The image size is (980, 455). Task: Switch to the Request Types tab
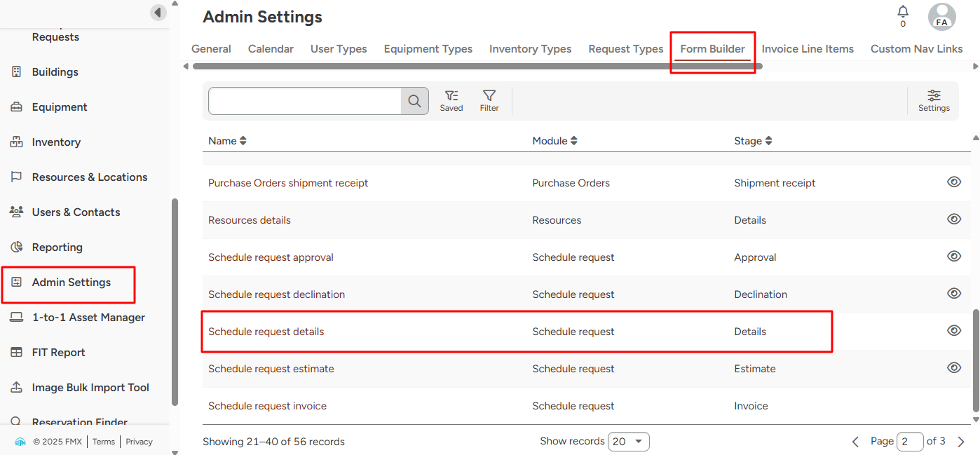click(625, 49)
